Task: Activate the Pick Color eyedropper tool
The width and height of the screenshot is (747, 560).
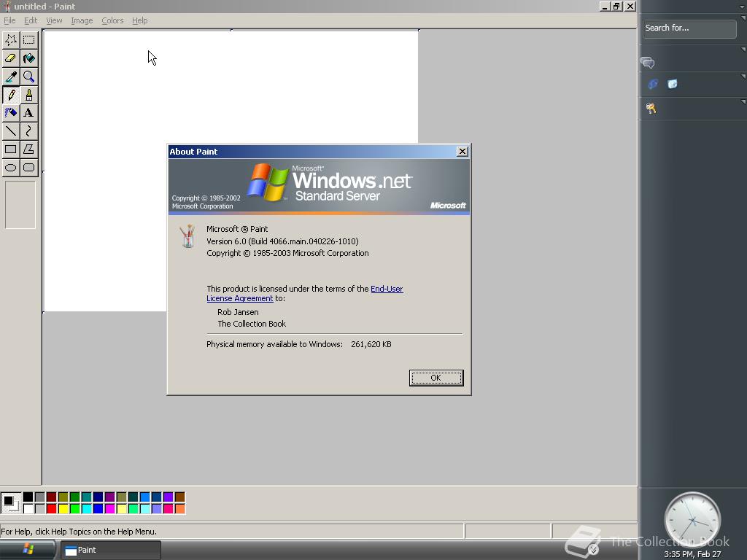Action: point(11,77)
